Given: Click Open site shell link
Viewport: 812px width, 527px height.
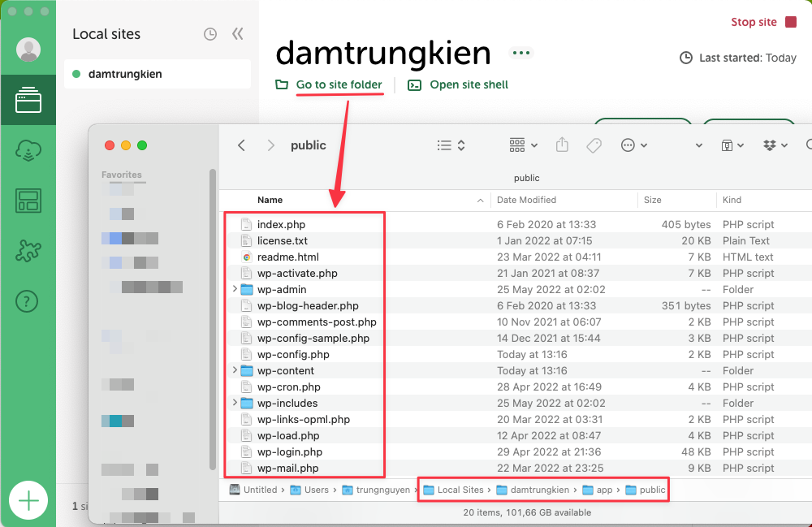Looking at the screenshot, I should [x=469, y=85].
